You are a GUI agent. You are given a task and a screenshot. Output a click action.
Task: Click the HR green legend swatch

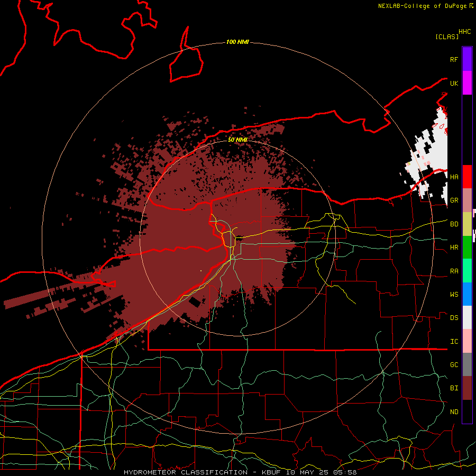[x=467, y=247]
